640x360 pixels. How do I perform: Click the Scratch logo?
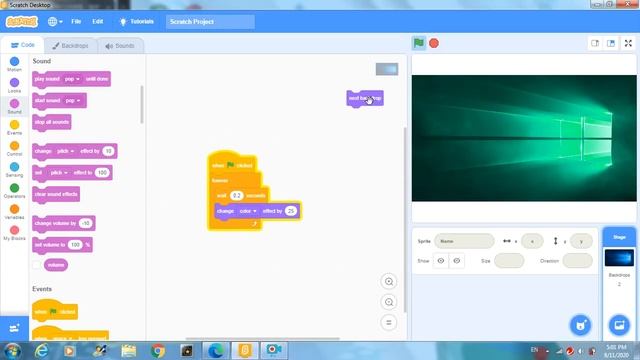22,22
